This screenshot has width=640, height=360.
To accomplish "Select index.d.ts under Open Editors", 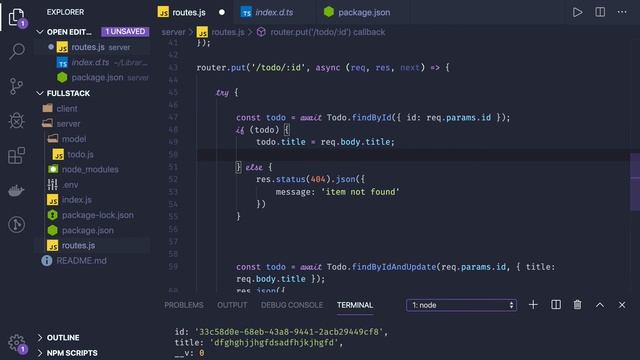I will (90, 62).
